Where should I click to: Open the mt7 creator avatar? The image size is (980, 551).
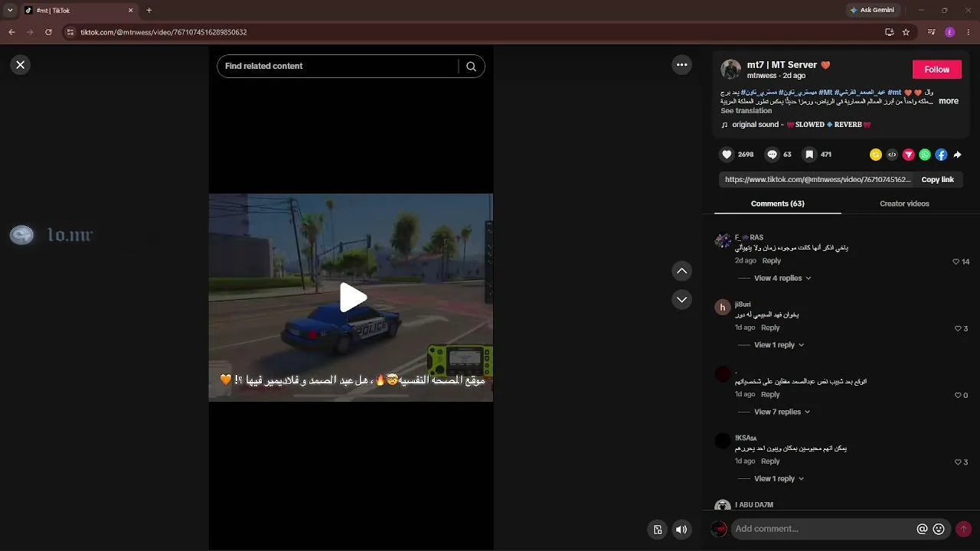[730, 70]
